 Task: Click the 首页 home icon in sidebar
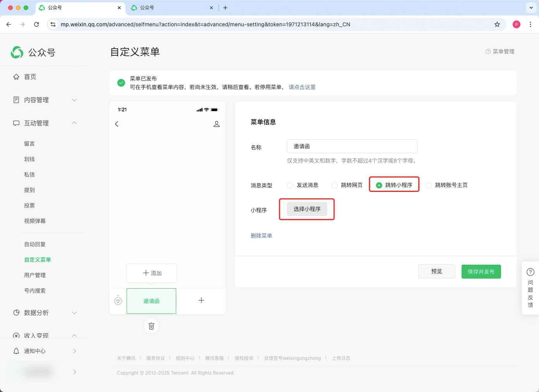(x=16, y=77)
